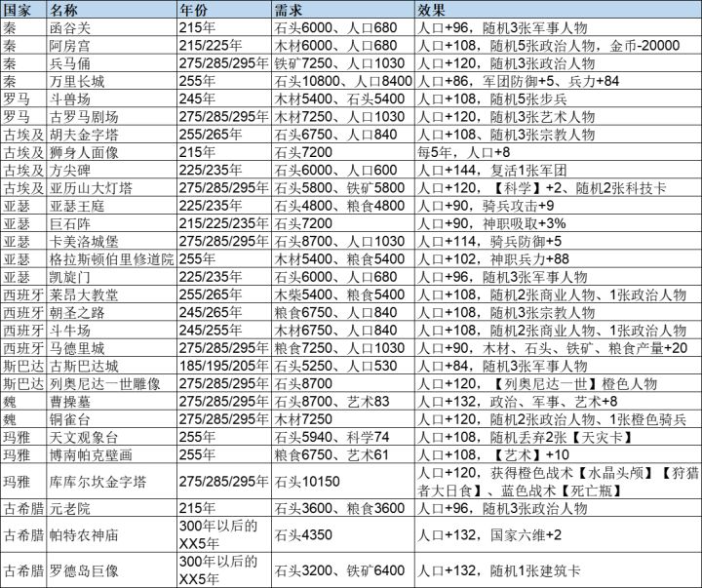Click the effect '每5年，人口+8'

point(558,152)
